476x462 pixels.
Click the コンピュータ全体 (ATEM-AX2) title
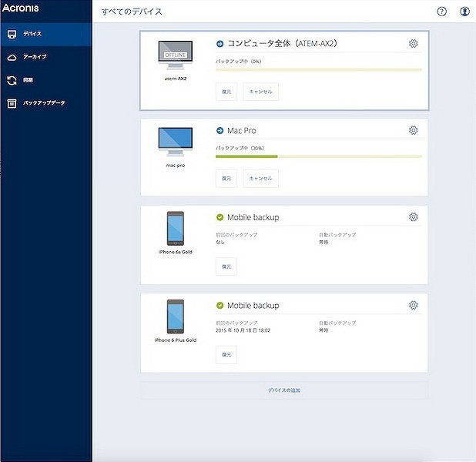283,44
